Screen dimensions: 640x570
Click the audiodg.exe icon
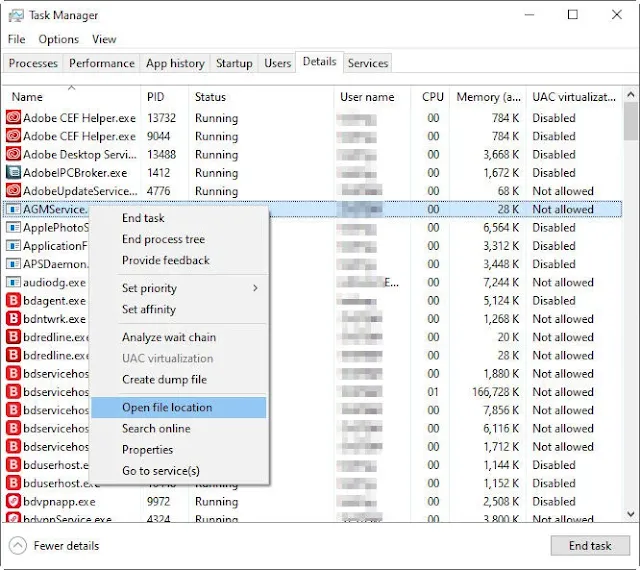click(13, 282)
